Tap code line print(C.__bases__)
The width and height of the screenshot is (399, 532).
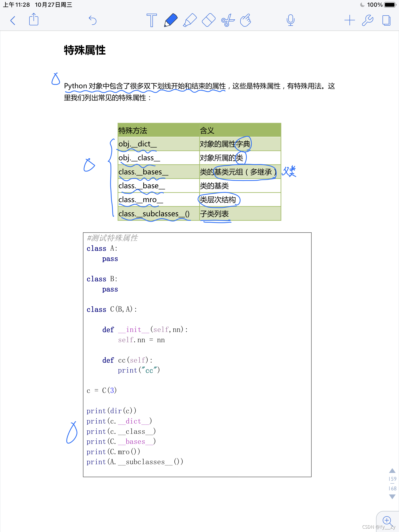click(121, 441)
